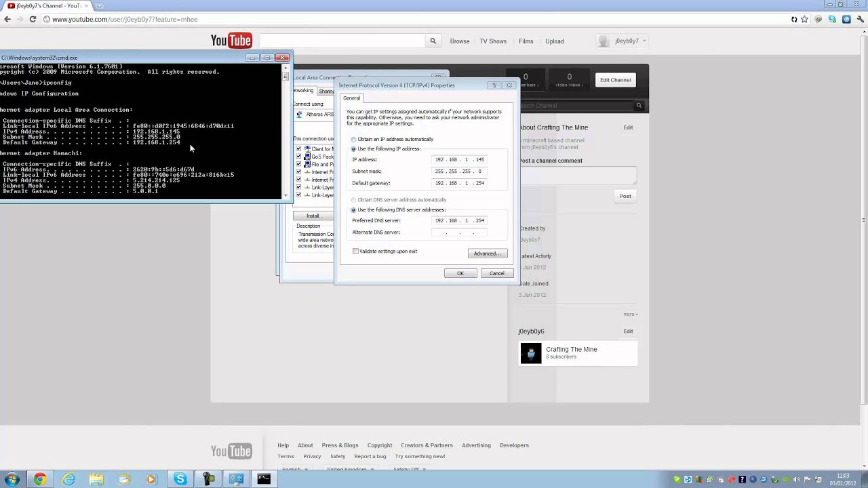Viewport: 868px width, 488px height.
Task: Open Films in the YouTube header
Action: tap(526, 41)
